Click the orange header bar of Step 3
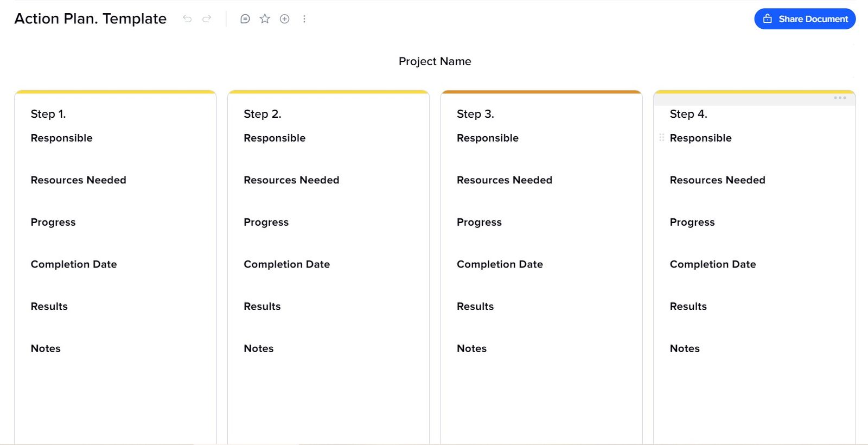 pos(541,91)
